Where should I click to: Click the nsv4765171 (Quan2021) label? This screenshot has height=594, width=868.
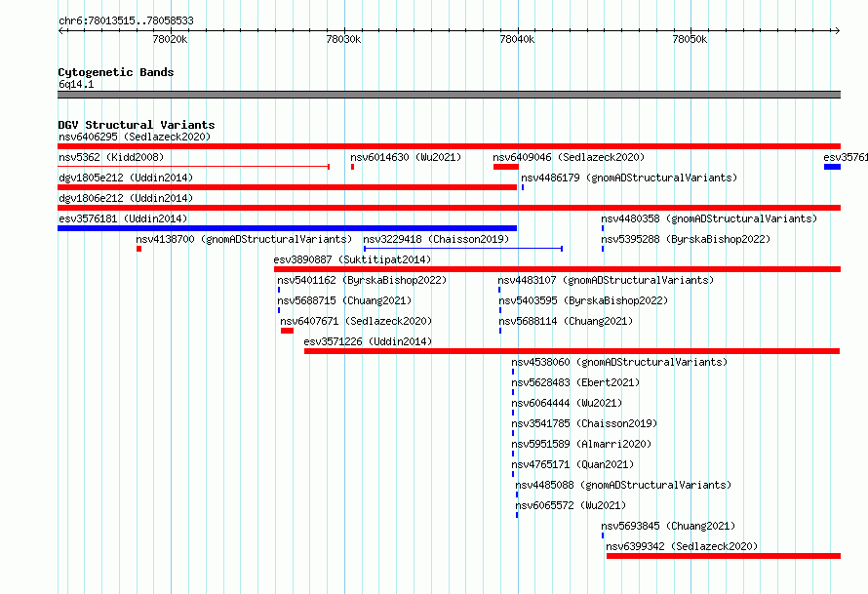(572, 464)
